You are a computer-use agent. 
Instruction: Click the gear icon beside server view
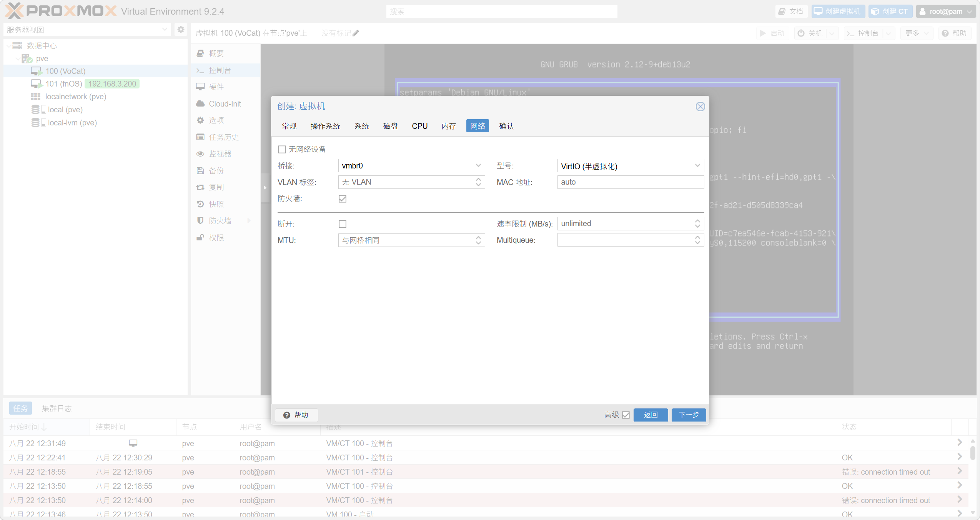(181, 30)
